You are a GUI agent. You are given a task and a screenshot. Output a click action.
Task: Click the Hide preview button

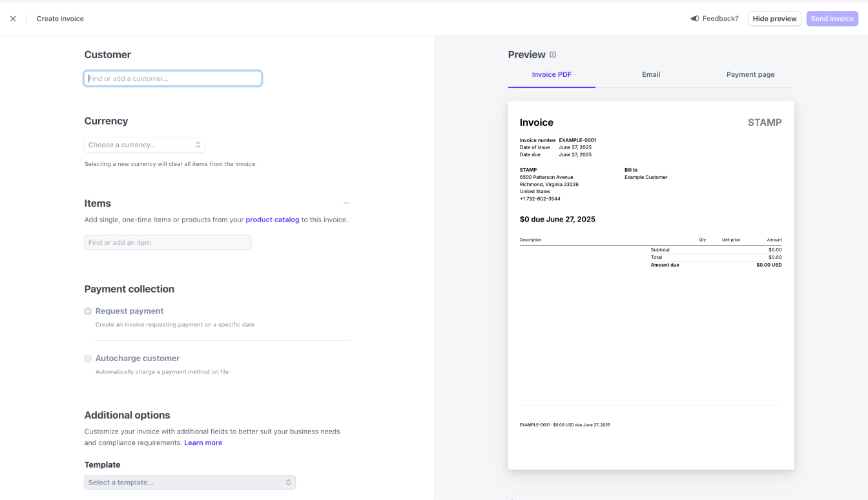click(x=774, y=19)
